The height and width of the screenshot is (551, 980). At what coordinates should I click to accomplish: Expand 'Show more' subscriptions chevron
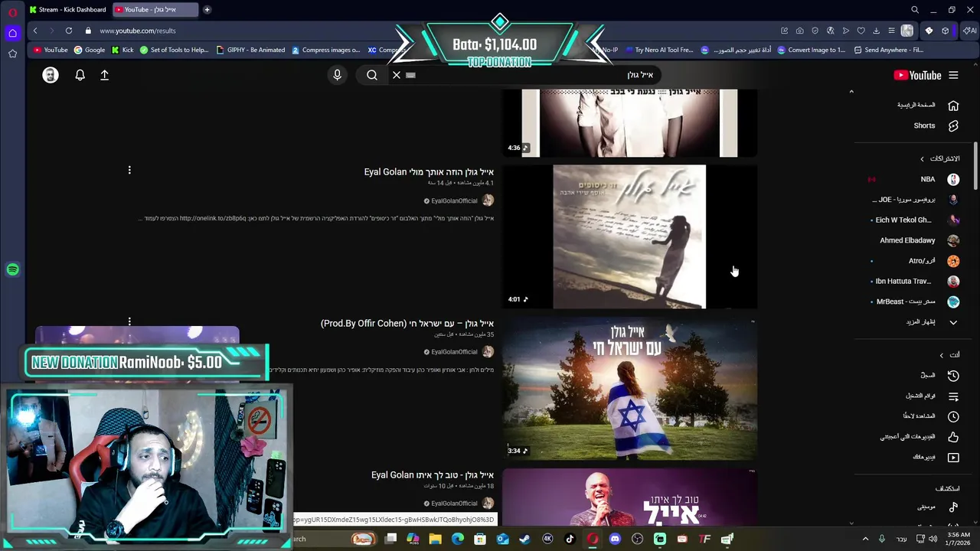pyautogui.click(x=953, y=322)
